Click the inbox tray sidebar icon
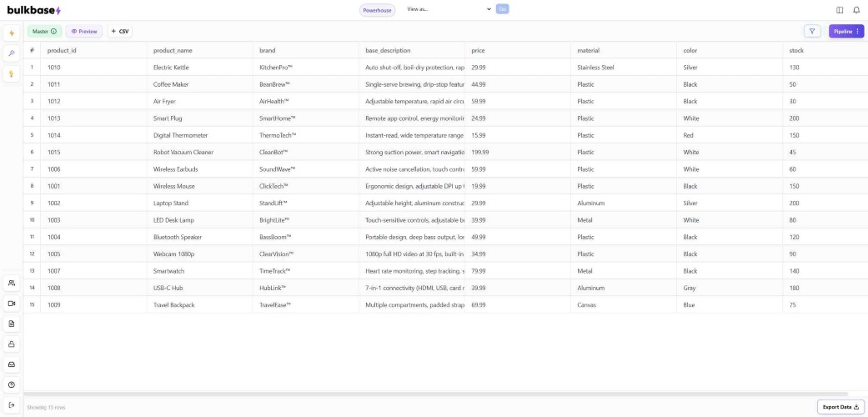 click(x=12, y=364)
